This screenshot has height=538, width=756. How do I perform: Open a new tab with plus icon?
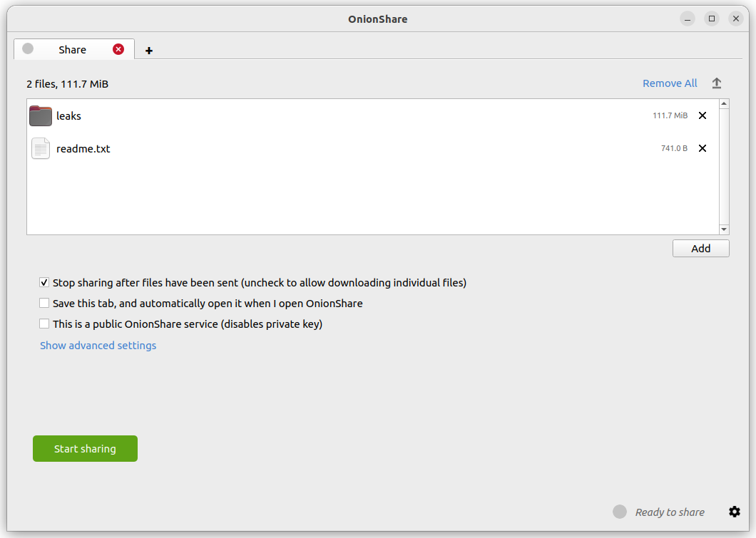click(149, 51)
